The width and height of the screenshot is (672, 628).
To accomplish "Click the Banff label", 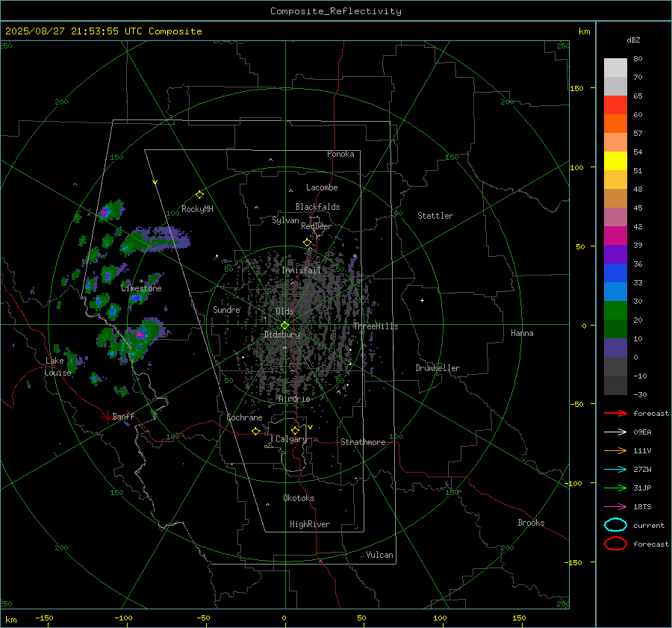I will (123, 416).
